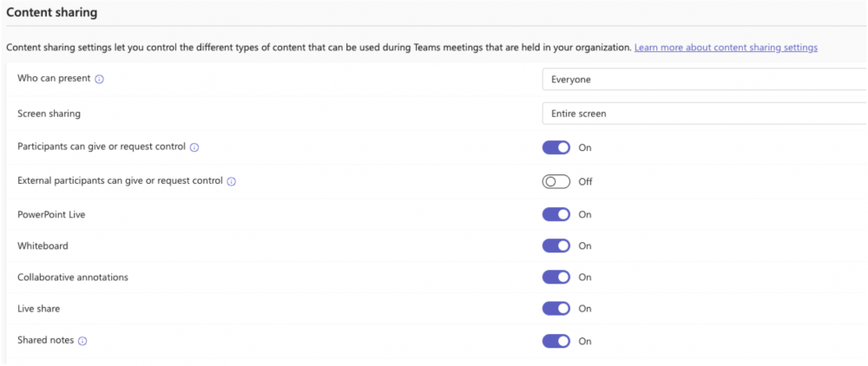Click info icon beside Participants can give or request control
Image resolution: width=868 pixels, height=366 pixels.
pos(194,147)
